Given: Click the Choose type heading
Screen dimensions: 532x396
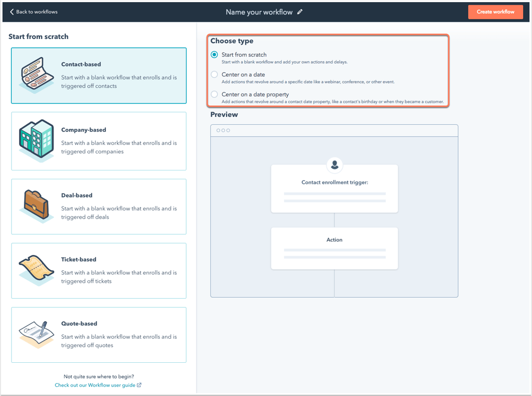Looking at the screenshot, I should (x=232, y=41).
